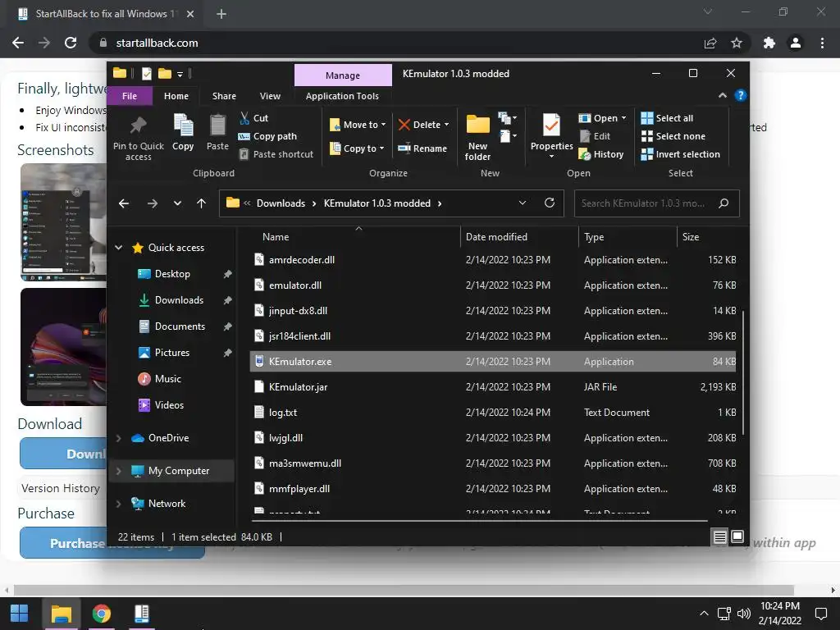The height and width of the screenshot is (630, 840).
Task: Switch to the View ribbon tab
Action: tap(270, 96)
